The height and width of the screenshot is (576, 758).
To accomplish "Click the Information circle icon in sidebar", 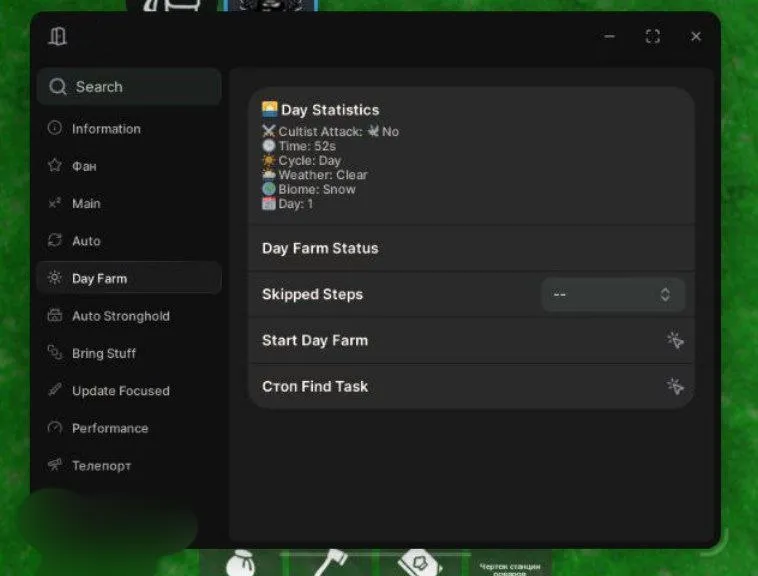I will (x=54, y=129).
